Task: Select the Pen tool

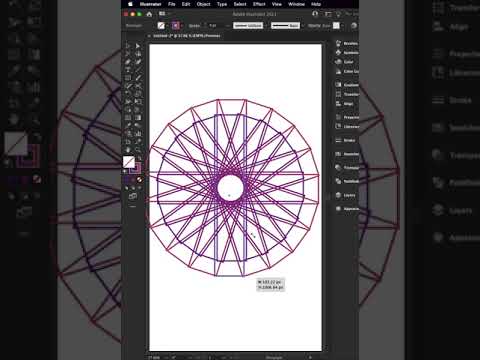Action: click(128, 62)
